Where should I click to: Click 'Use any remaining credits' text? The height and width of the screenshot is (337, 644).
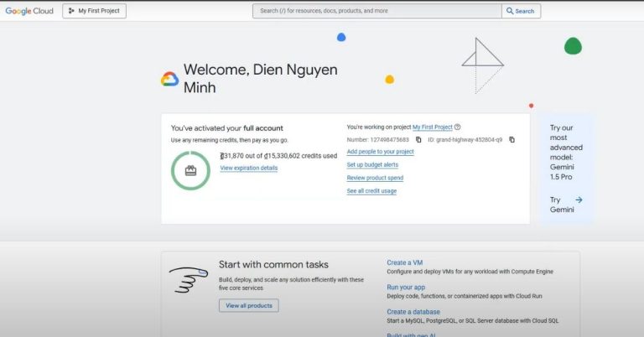230,140
